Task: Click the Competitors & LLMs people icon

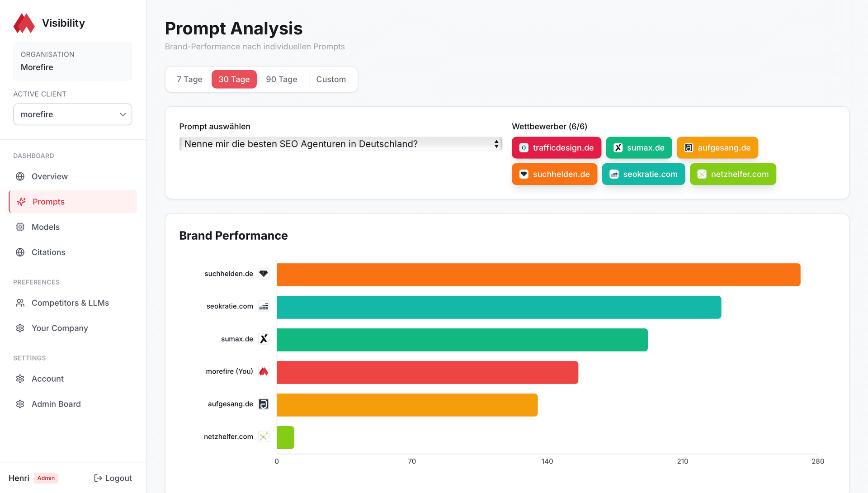Action: tap(20, 303)
